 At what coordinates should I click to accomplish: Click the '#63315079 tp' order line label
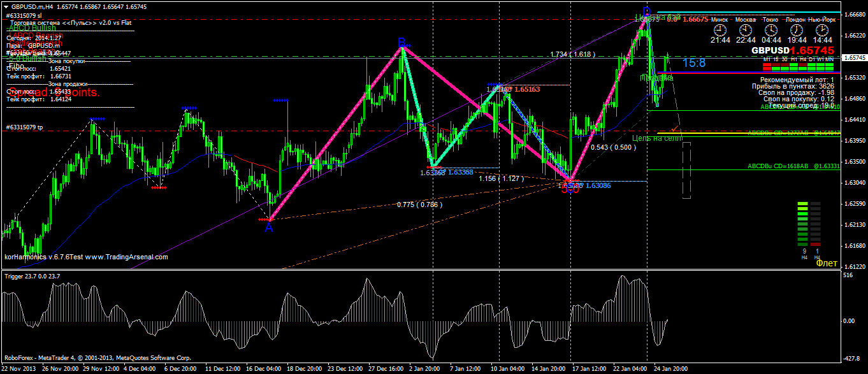[x=24, y=127]
